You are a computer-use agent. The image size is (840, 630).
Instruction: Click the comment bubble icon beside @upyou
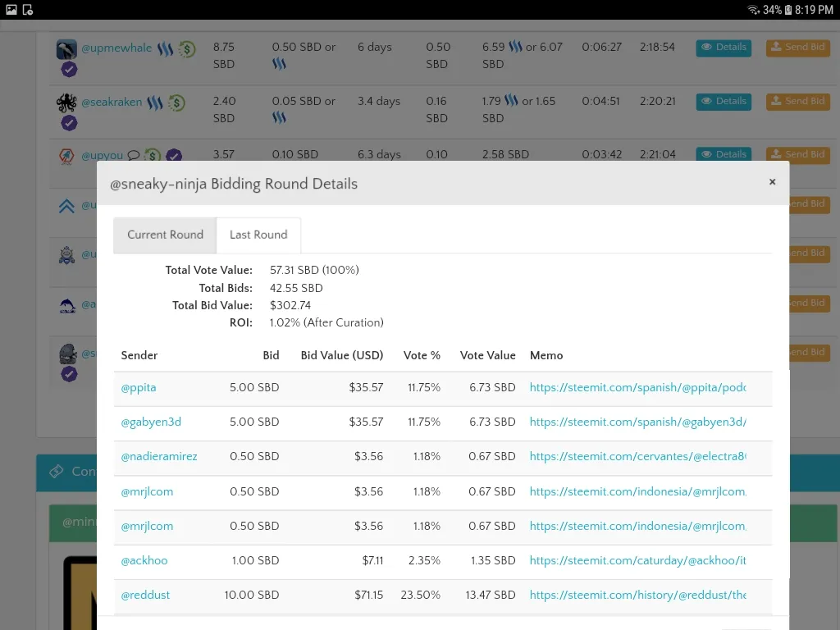(x=134, y=156)
